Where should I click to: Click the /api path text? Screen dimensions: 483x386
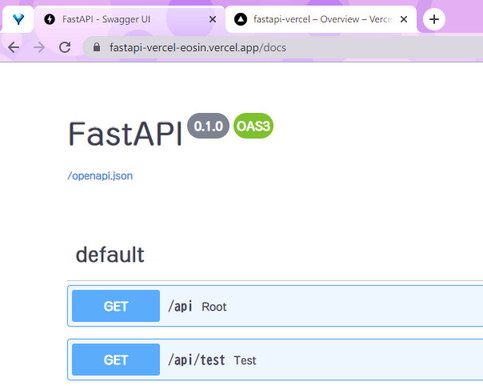tap(180, 306)
